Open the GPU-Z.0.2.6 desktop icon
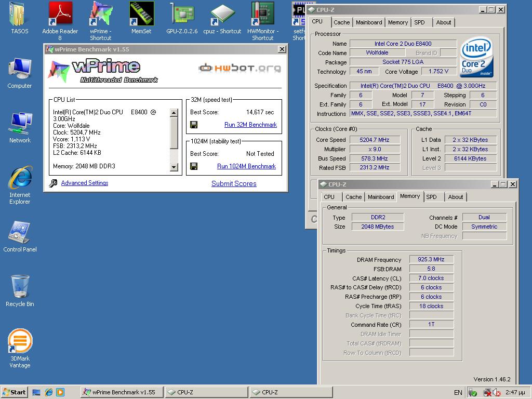532x399 pixels. [x=182, y=14]
